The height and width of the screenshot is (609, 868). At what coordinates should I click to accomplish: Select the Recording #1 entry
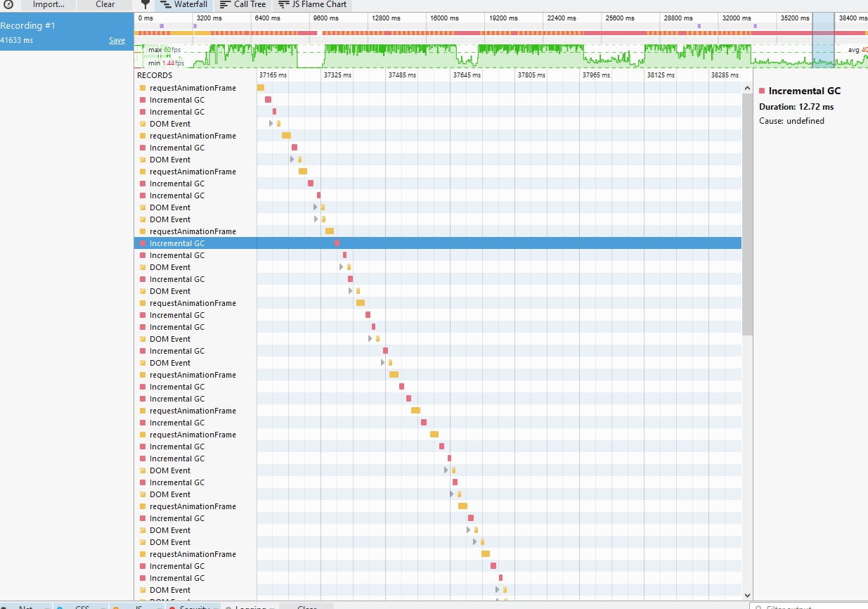pyautogui.click(x=67, y=32)
